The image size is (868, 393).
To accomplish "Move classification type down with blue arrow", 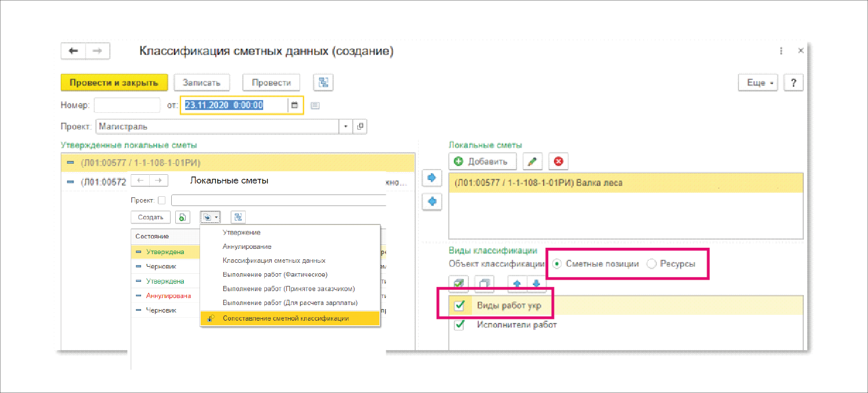I will pyautogui.click(x=536, y=284).
